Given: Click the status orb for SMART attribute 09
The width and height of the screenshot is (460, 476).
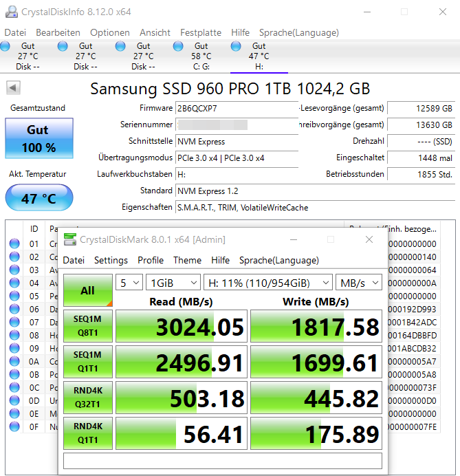Looking at the screenshot, I should pos(14,348).
